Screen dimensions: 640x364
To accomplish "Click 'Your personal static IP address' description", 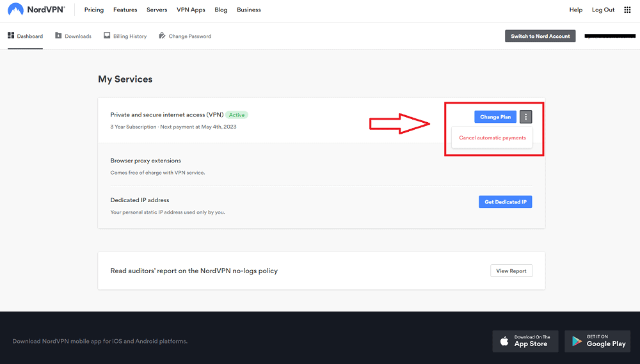I will [168, 212].
